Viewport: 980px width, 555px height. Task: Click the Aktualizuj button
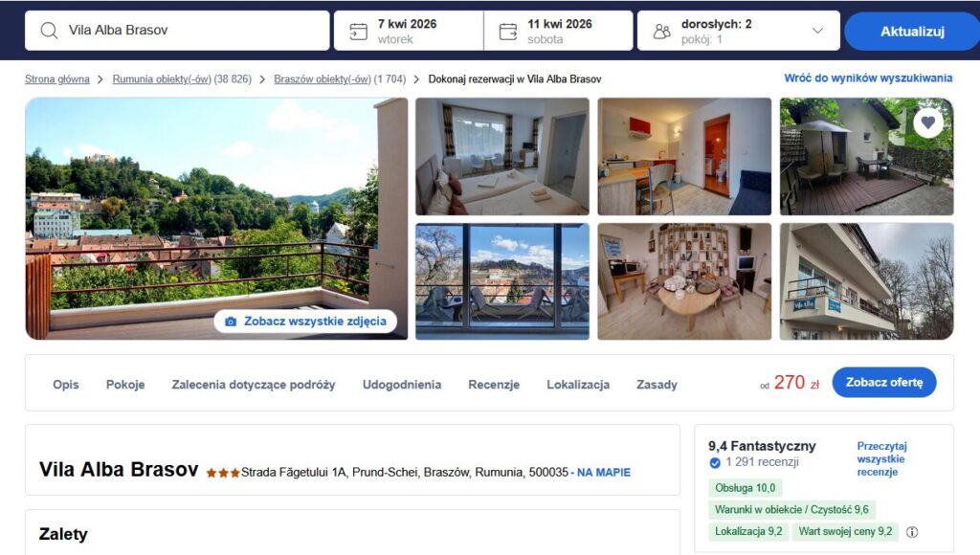[912, 32]
